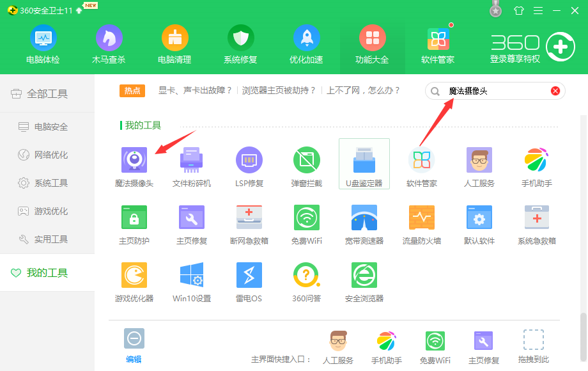Go to 电脑体检 in top bar

pos(43,44)
